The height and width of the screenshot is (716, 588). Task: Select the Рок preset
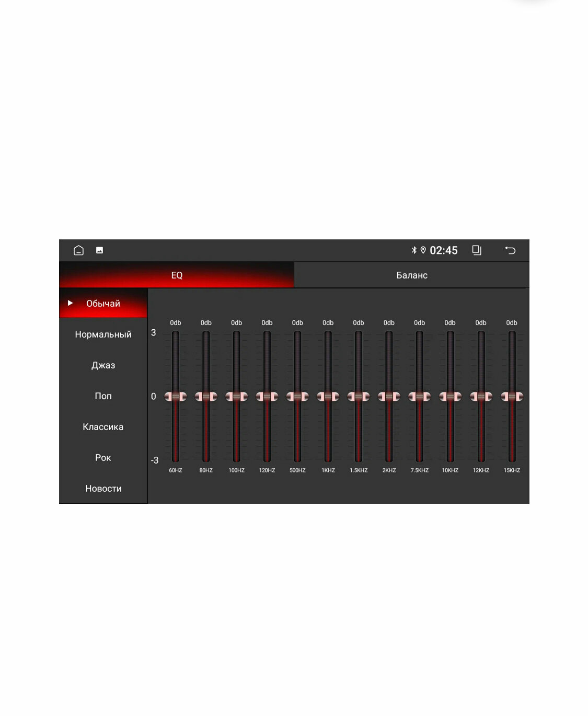pyautogui.click(x=103, y=457)
